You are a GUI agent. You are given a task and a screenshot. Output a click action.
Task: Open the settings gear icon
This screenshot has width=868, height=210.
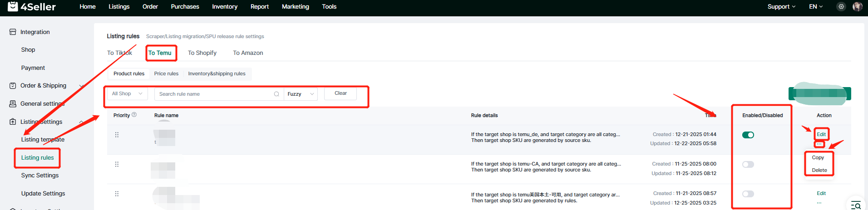pos(841,7)
